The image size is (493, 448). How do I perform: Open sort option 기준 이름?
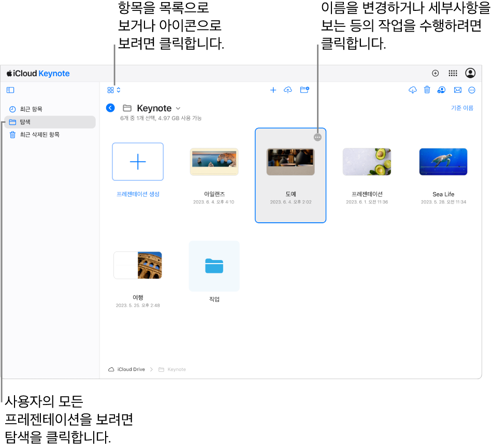(x=462, y=108)
